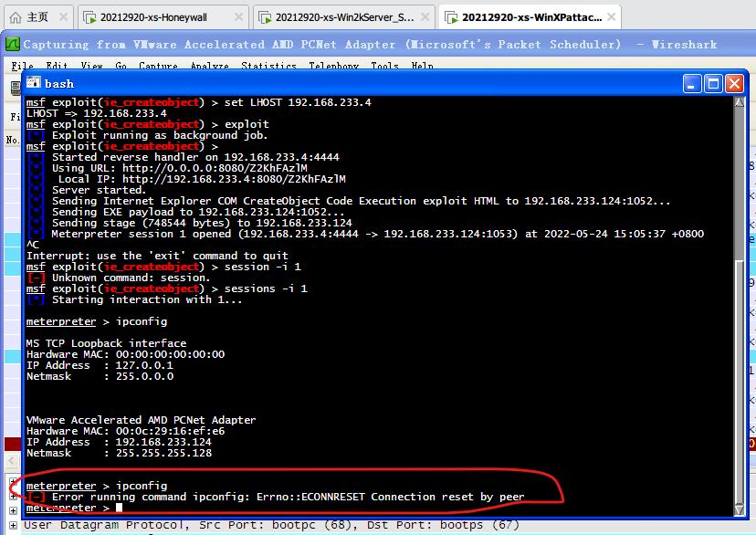Open Wireshark's Telephony menu
The width and height of the screenshot is (756, 535).
pos(333,66)
